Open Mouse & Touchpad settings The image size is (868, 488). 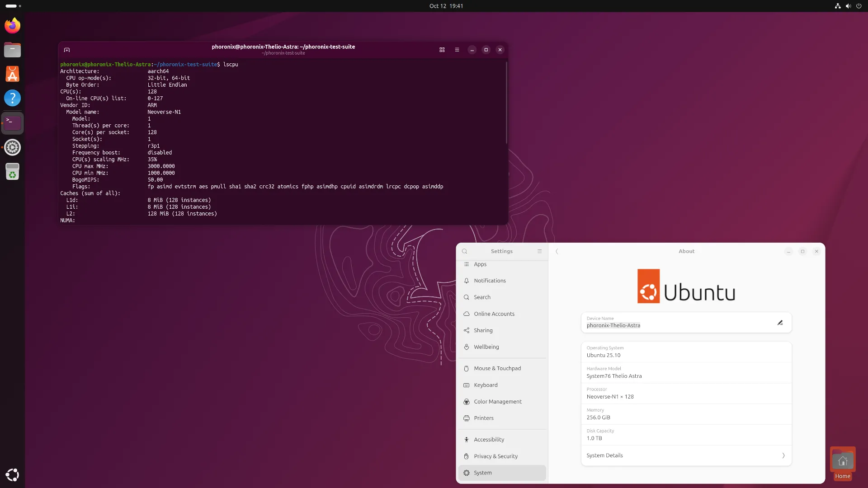pyautogui.click(x=497, y=368)
